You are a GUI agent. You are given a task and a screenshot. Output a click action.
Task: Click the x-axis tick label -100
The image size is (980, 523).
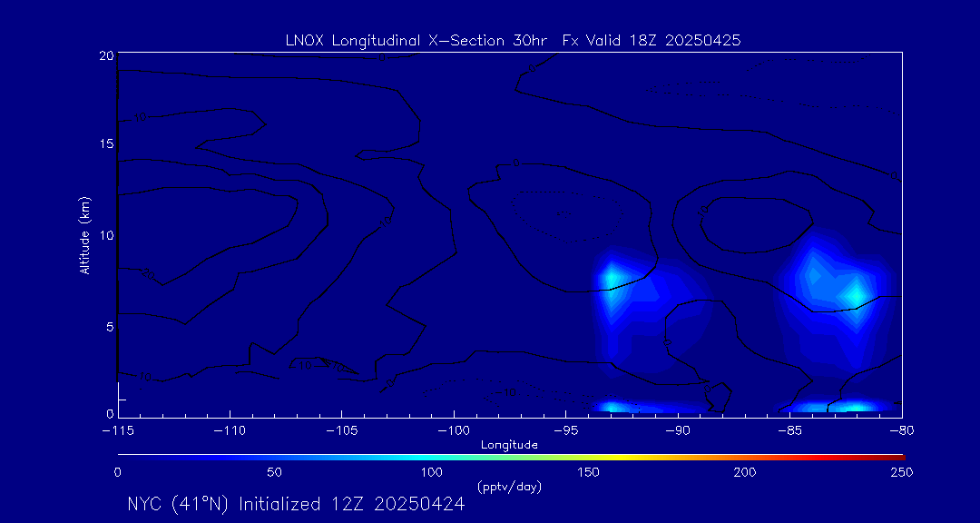coord(454,431)
